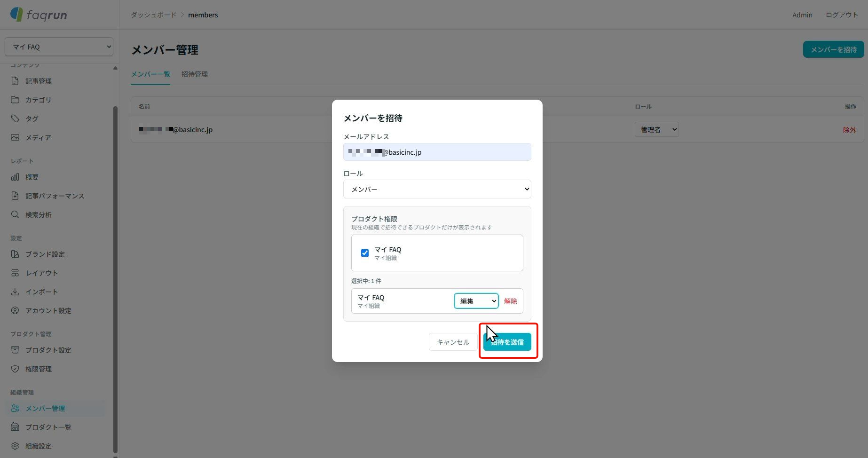This screenshot has width=868, height=458.
Task: Click the members breadcrumb text
Action: [x=203, y=15]
